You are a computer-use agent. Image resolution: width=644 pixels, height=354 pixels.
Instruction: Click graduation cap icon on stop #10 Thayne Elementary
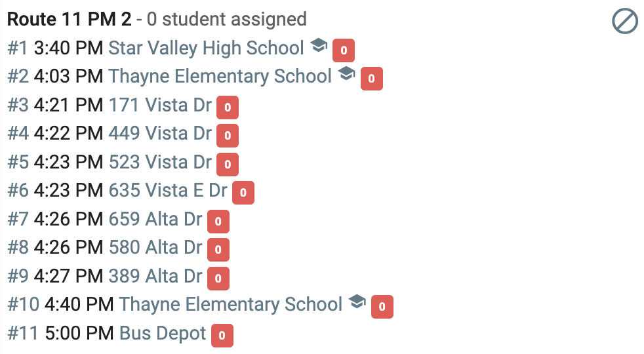coord(357,302)
